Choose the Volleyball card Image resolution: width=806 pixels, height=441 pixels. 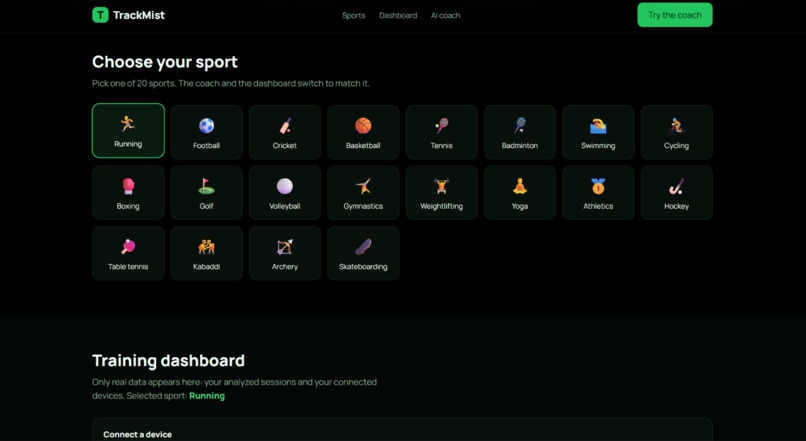click(x=285, y=193)
